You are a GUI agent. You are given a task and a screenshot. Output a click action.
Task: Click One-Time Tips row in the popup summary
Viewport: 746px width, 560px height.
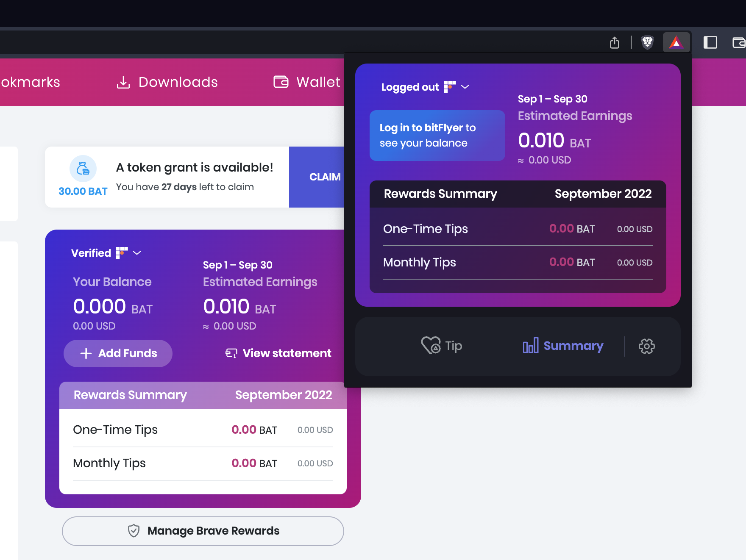point(518,229)
